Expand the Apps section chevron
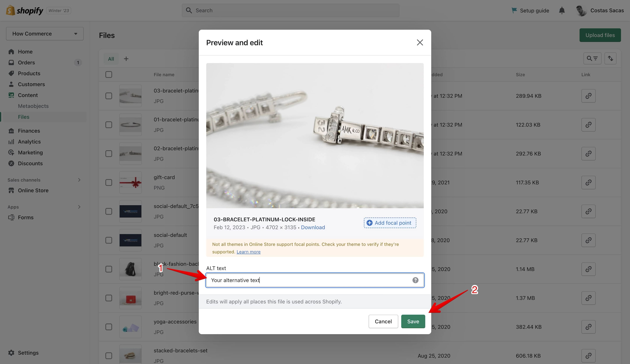 (79, 207)
